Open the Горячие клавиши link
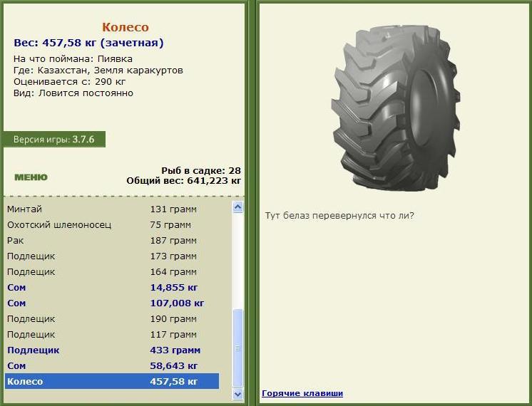Screen dimensions: 532x406 click(x=302, y=393)
